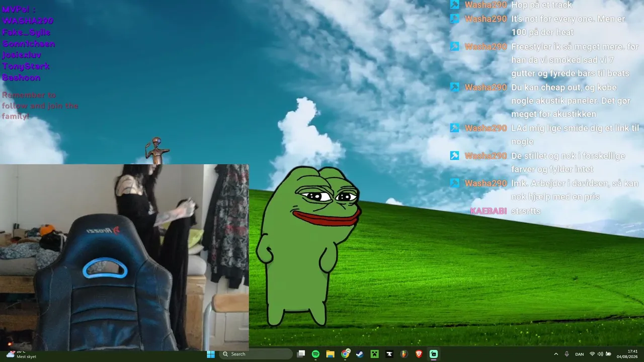Select the message 'LAd mig lige smide dig et link'
The height and width of the screenshot is (362, 644).
(x=575, y=135)
